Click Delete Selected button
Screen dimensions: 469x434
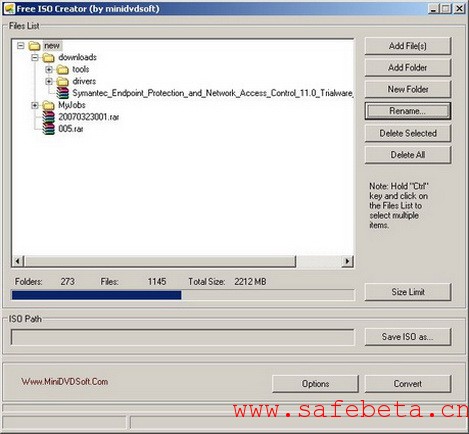pyautogui.click(x=408, y=133)
